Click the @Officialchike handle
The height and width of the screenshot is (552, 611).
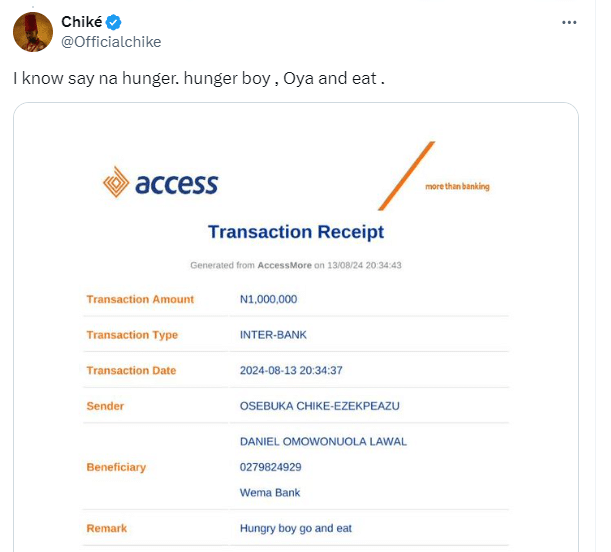click(x=111, y=41)
